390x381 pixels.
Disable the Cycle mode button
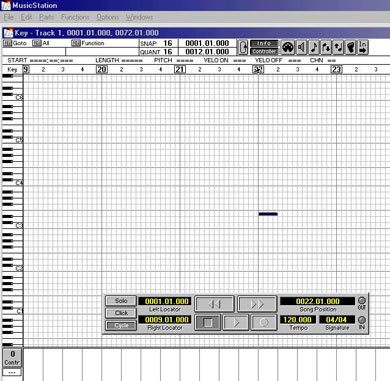121,325
